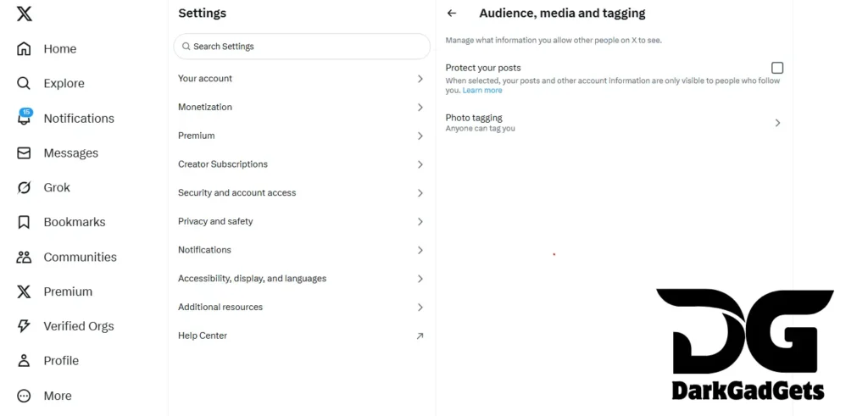Expand Security and account access chevron
The image size is (868, 416).
tap(420, 193)
